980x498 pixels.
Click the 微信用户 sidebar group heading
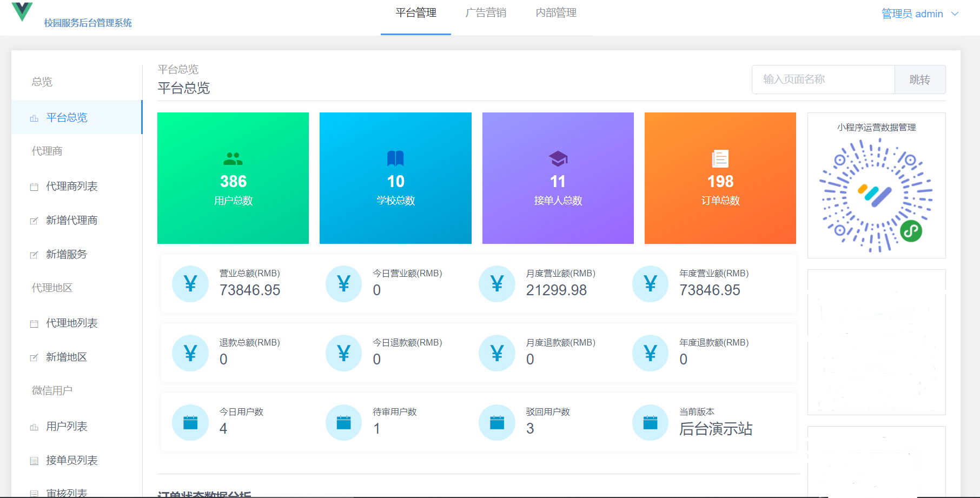click(52, 390)
